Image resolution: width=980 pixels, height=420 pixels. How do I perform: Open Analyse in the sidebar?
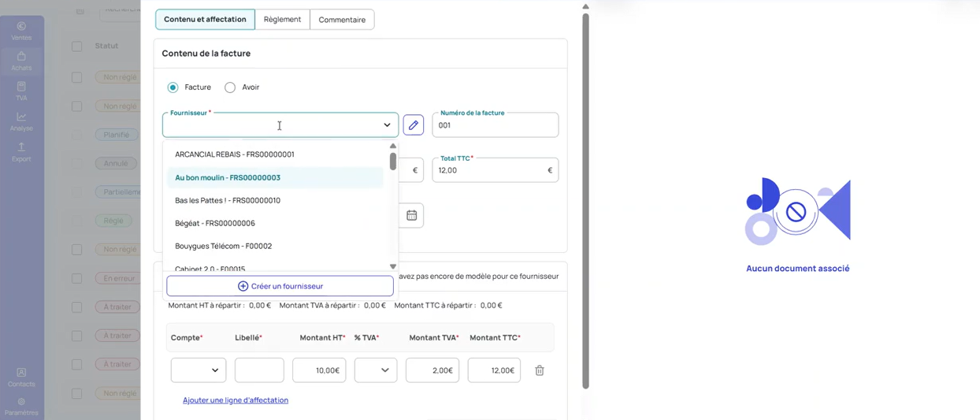[x=21, y=121]
